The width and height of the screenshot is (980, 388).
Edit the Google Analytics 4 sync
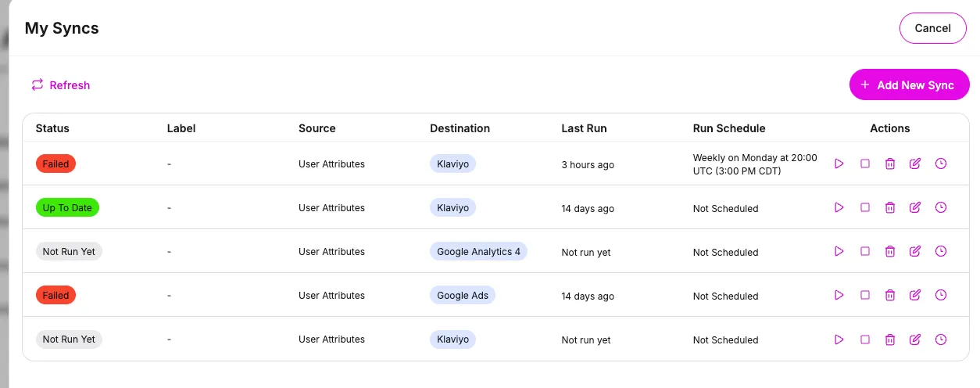[915, 251]
